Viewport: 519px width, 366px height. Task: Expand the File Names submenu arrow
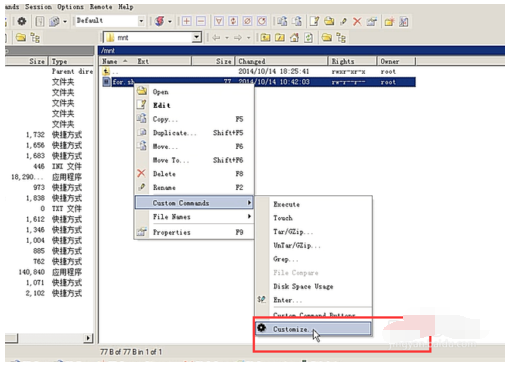[x=249, y=217]
